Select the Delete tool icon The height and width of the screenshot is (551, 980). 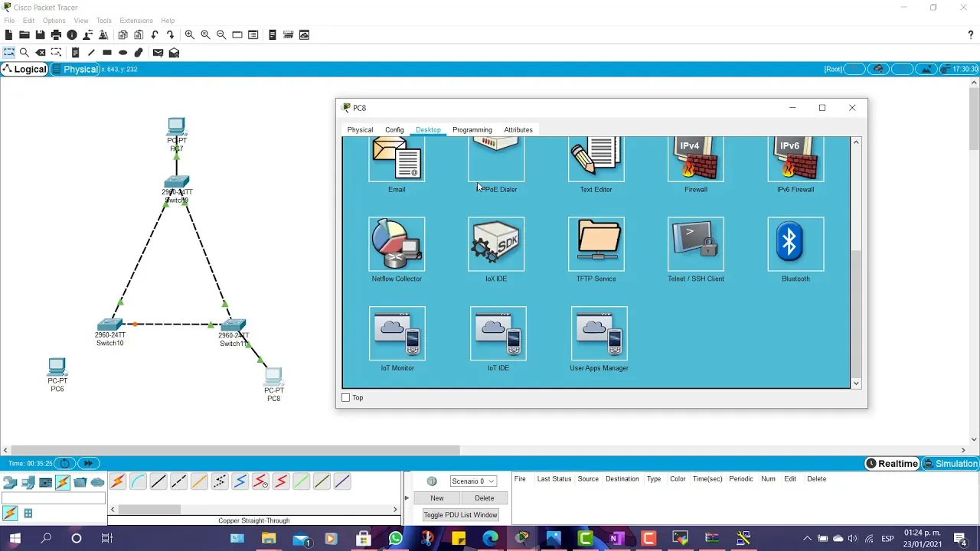pos(41,53)
